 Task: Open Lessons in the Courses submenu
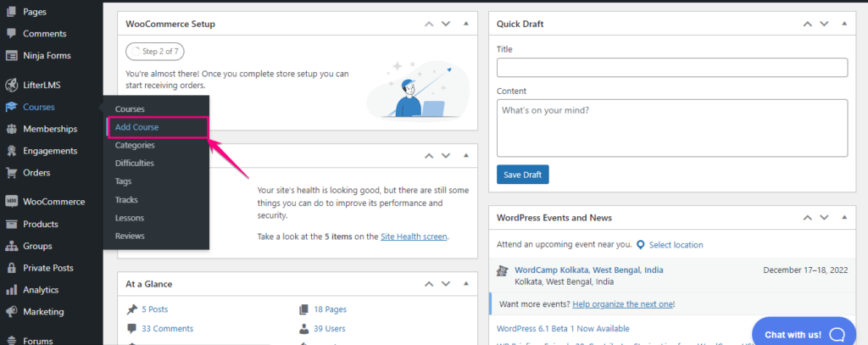tap(130, 218)
